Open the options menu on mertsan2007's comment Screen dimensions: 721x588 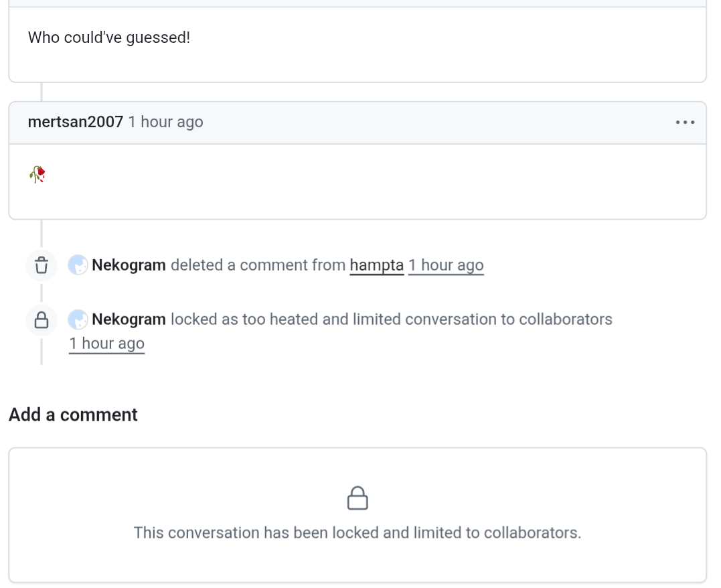coord(685,123)
